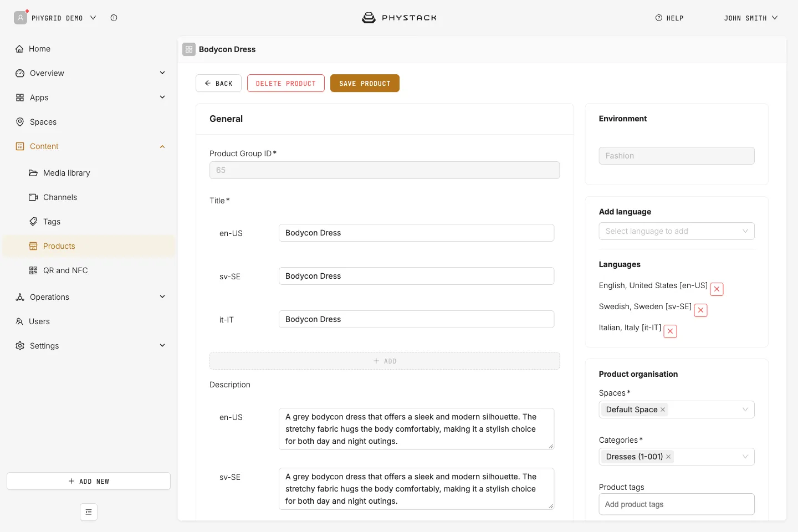Viewport: 798px width, 532px height.
Task: Open Spaces from the sidebar
Action: click(89, 122)
